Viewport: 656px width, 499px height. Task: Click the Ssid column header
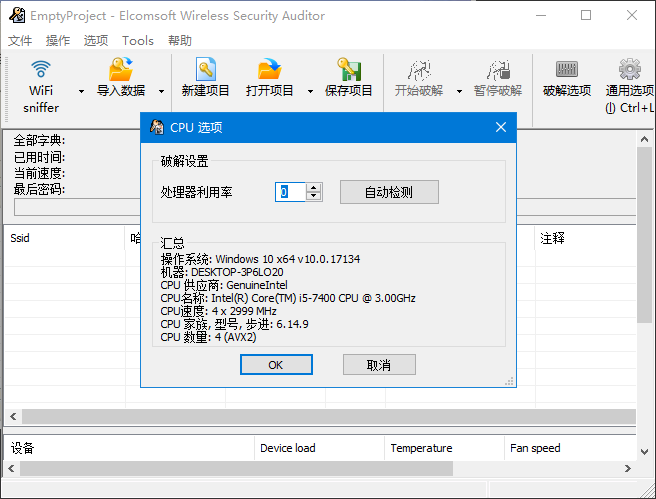[x=64, y=238]
